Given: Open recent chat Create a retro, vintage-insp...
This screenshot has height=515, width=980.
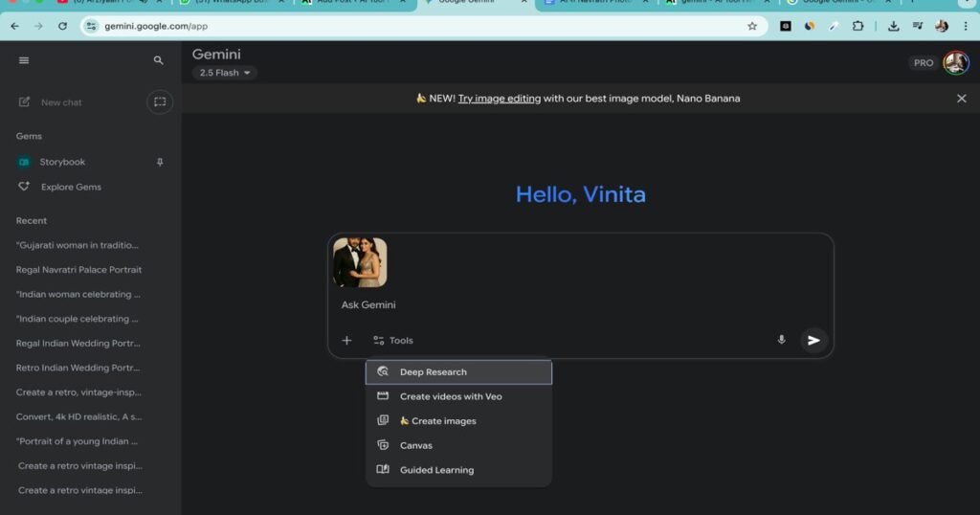Looking at the screenshot, I should 78,392.
